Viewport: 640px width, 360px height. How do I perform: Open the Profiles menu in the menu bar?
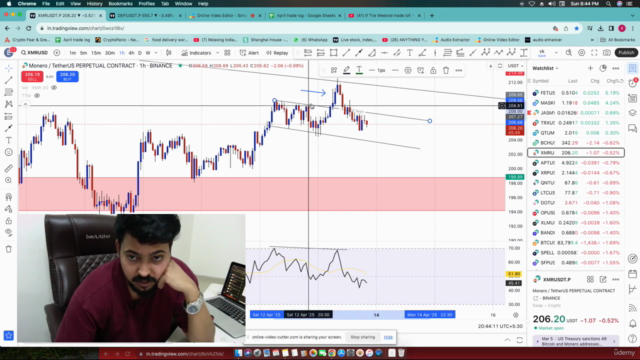coord(147,4)
